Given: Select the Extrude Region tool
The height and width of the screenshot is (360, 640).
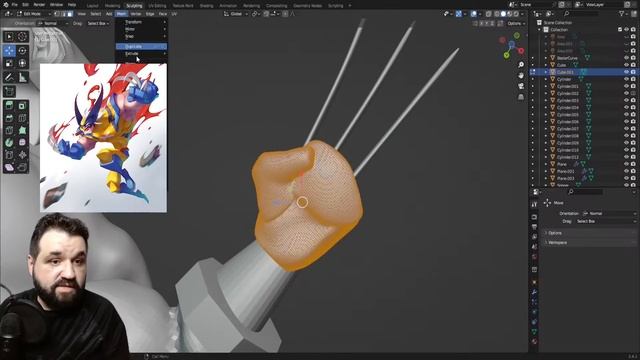Looking at the screenshot, I should click(9, 106).
